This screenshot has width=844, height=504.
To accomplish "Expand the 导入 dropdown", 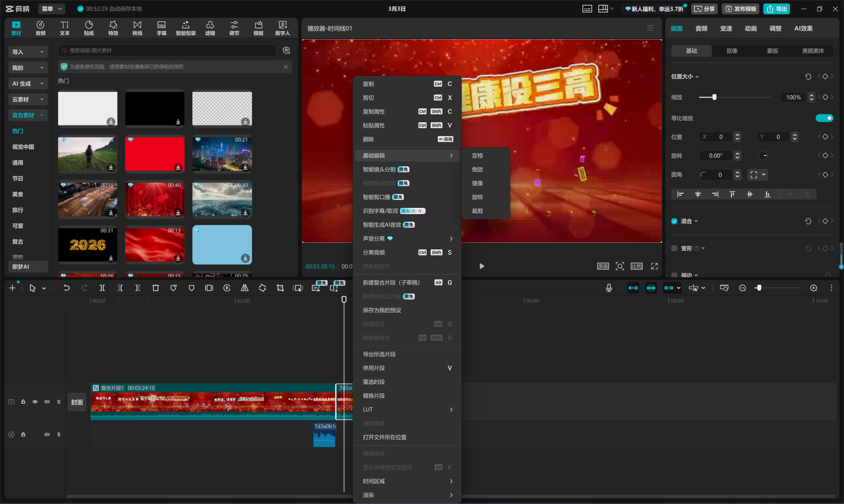I will (x=28, y=52).
